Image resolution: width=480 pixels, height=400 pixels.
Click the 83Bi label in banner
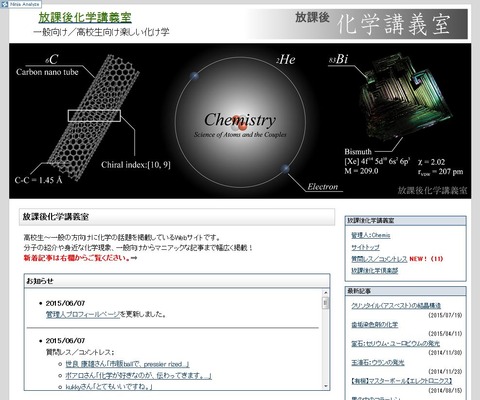point(338,59)
